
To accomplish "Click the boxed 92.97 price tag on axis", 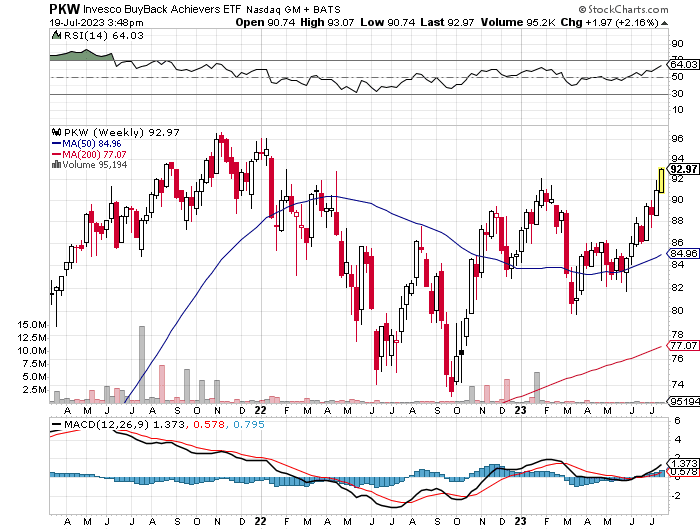I will pos(684,169).
